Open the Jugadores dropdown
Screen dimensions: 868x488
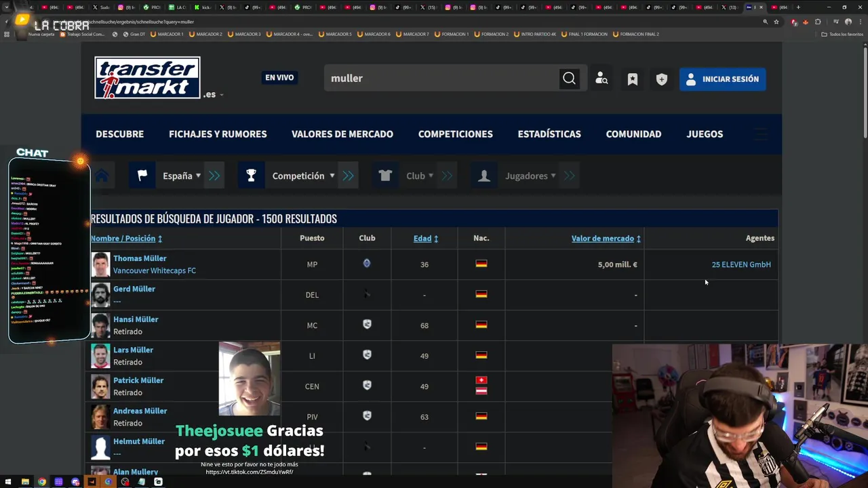tap(530, 176)
